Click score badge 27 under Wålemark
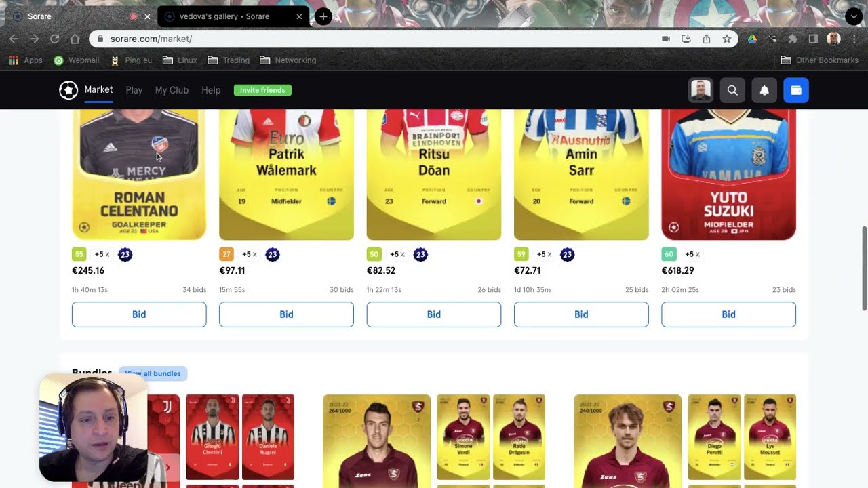Image resolution: width=868 pixels, height=488 pixels. coord(226,255)
